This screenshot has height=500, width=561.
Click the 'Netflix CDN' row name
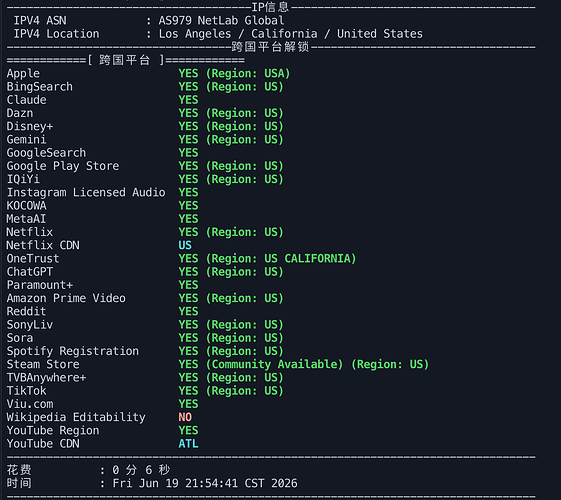(x=43, y=245)
